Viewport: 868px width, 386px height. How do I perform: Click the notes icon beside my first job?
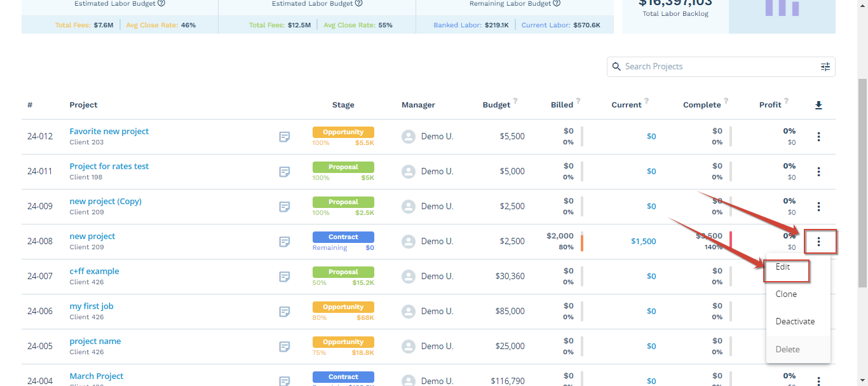[284, 312]
